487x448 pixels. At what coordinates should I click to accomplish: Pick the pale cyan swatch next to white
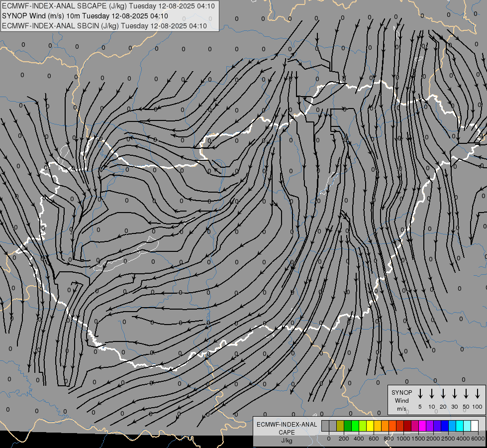click(x=468, y=426)
